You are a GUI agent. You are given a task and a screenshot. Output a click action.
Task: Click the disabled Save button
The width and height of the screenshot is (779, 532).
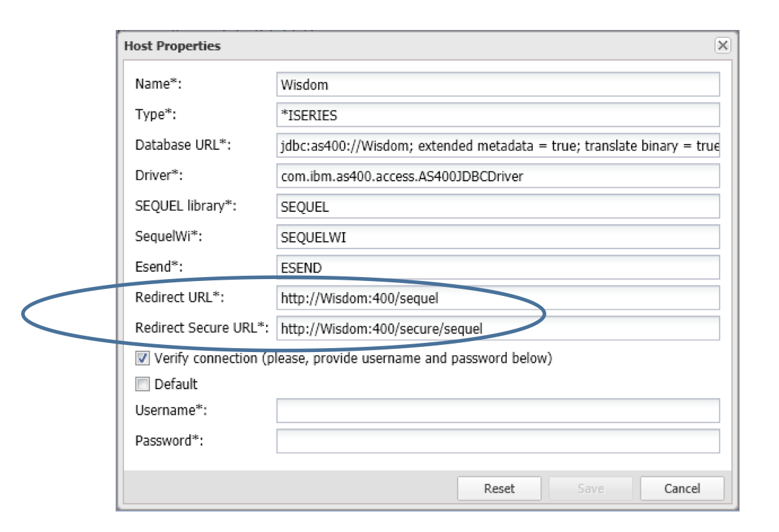coord(590,488)
